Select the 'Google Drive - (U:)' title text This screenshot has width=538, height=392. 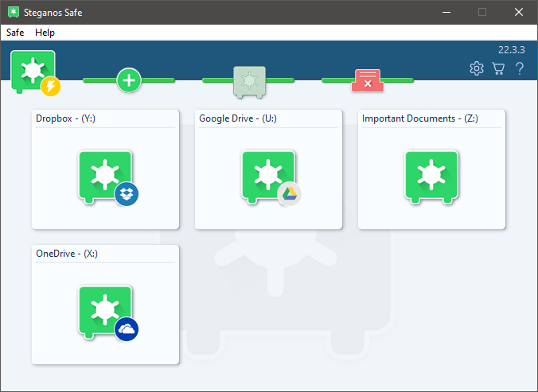coord(238,118)
